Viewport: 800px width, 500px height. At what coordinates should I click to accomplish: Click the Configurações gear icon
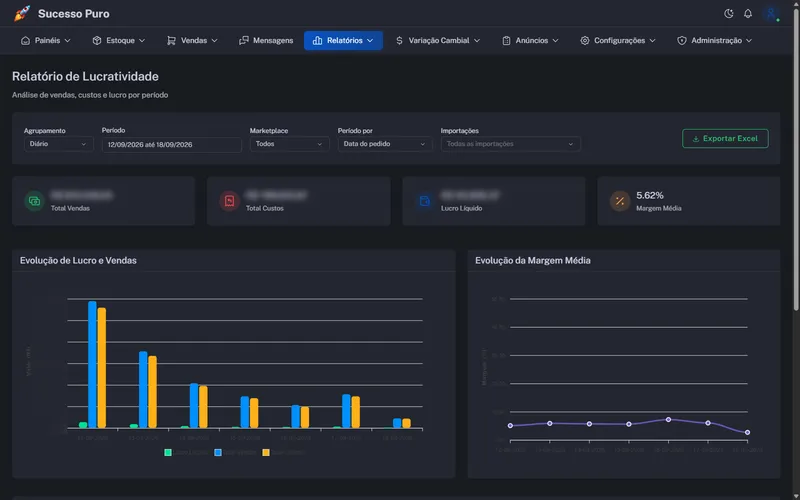pos(585,40)
